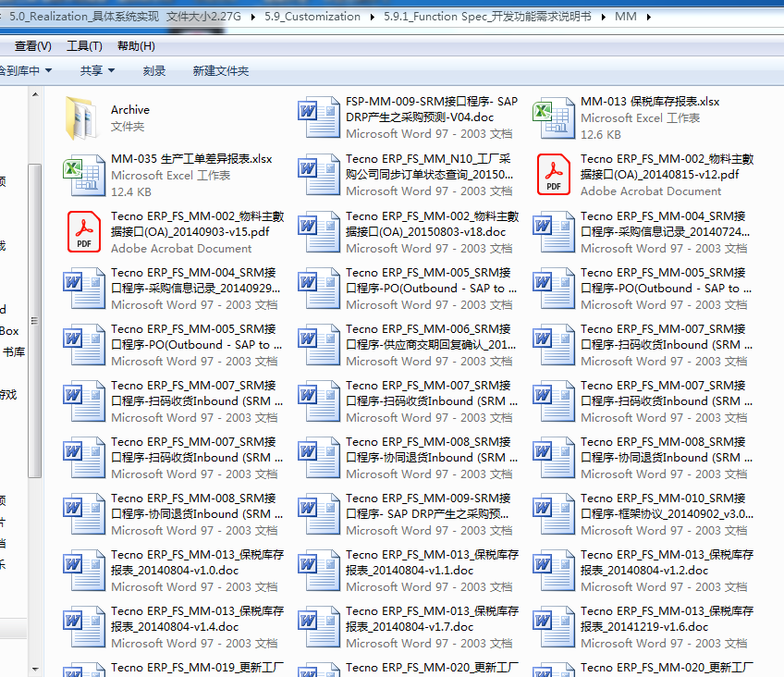Screen dimensions: 784x677
Task: Select file name 'MM-006_SRM接口程序-供应商交期回复确认'
Action: tap(431, 337)
